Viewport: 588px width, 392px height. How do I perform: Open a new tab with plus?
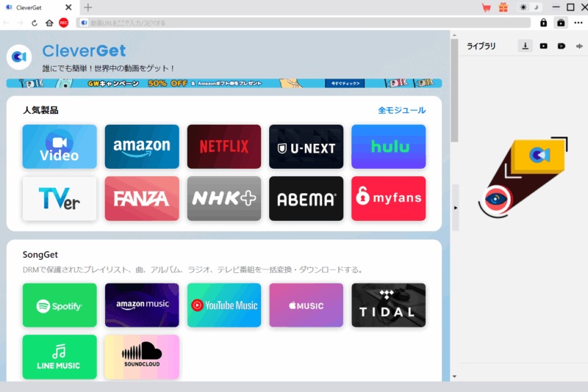pos(87,7)
